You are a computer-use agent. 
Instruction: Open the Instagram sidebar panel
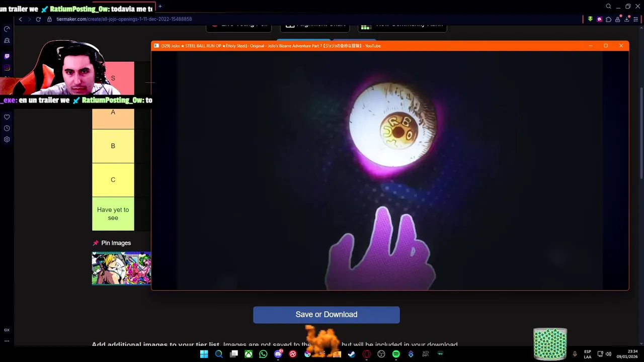pos(7,67)
